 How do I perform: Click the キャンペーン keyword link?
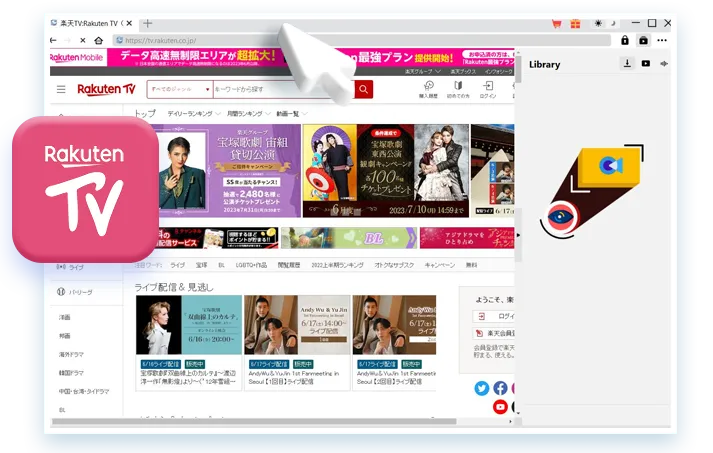[x=440, y=265]
